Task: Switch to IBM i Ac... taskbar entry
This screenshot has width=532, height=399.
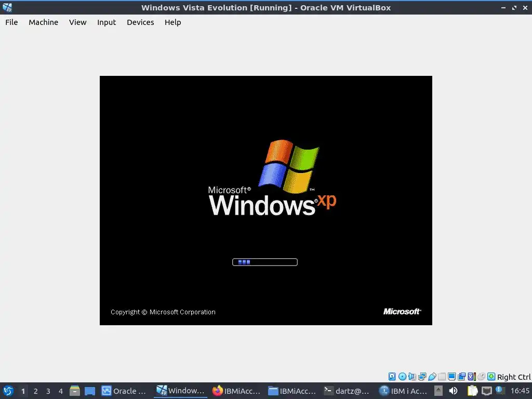Action: [x=403, y=391]
